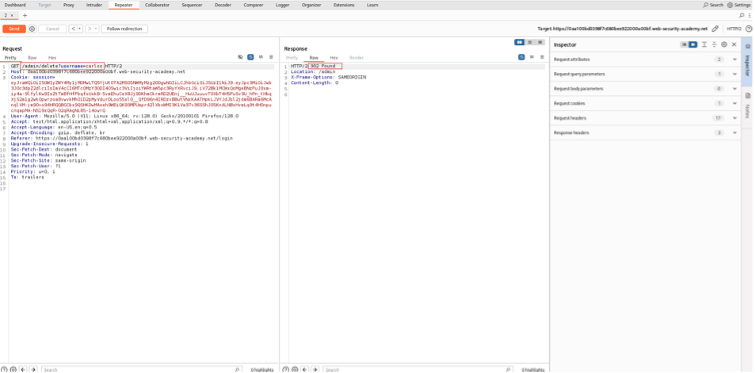Open the Sequencer tab
Viewport: 755px width, 373px height.
[192, 5]
